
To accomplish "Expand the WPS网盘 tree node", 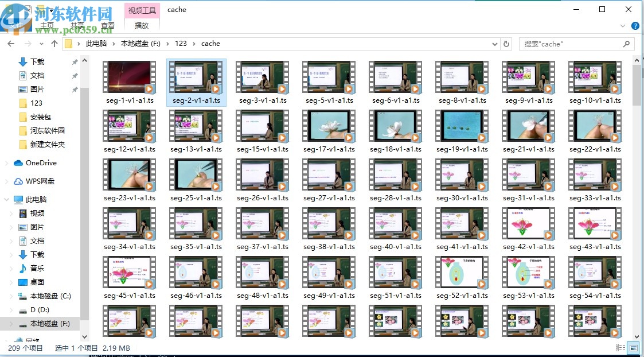I will [x=6, y=181].
